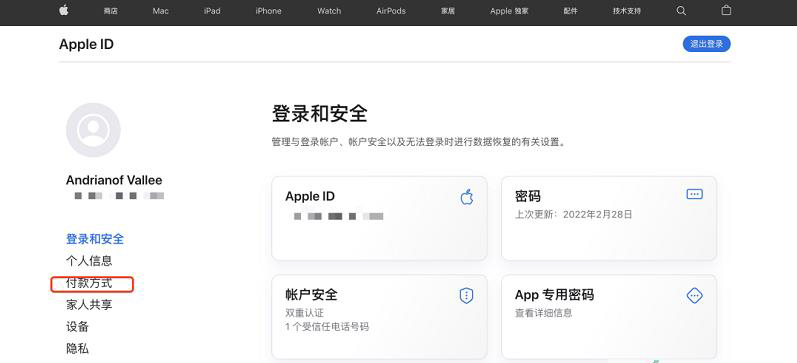
Task: Open the 密码 card
Action: tap(609, 219)
